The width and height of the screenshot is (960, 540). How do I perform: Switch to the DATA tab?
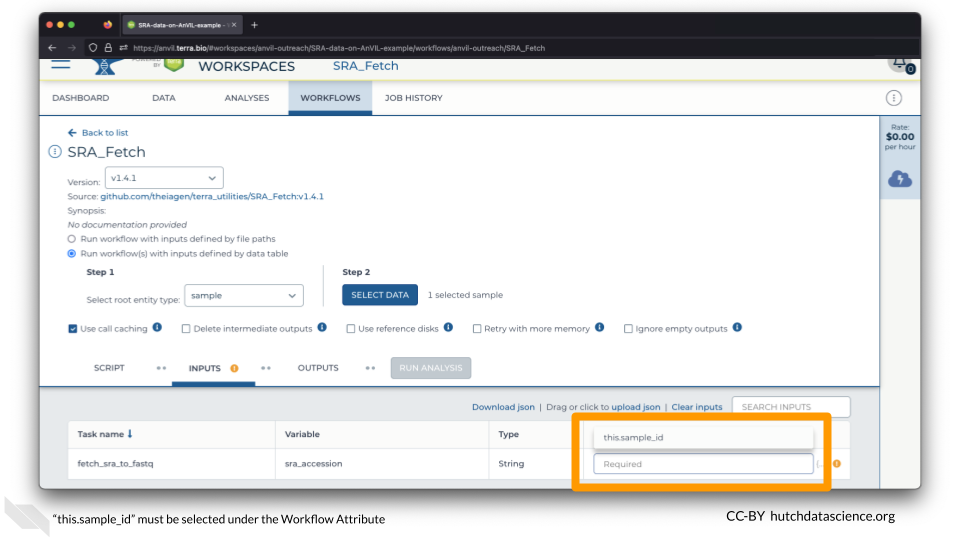163,98
